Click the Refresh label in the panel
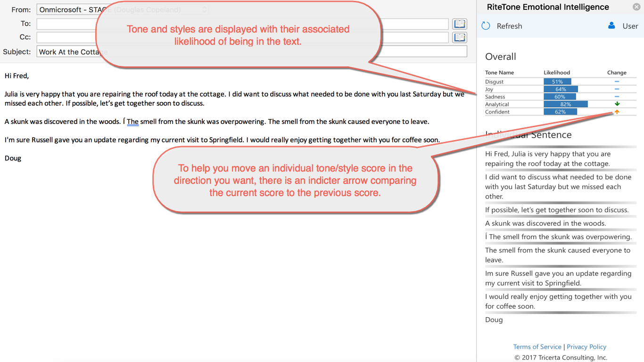 [x=509, y=26]
